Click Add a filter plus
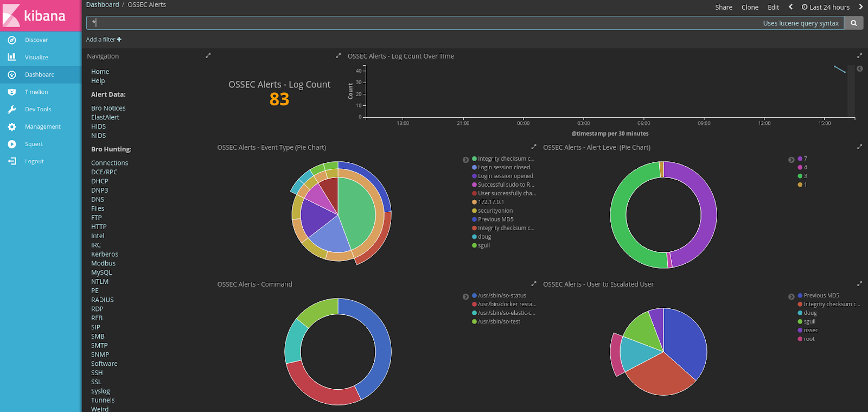868x412 pixels. click(x=104, y=39)
